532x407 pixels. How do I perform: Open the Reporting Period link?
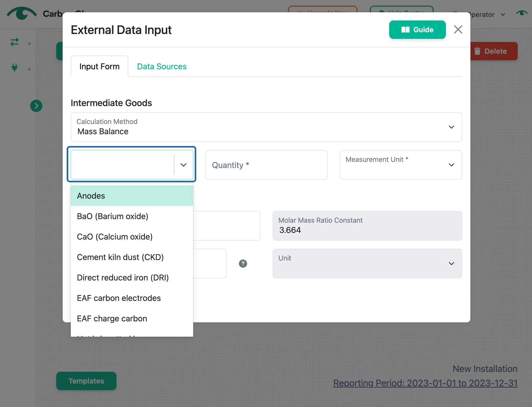(x=425, y=383)
